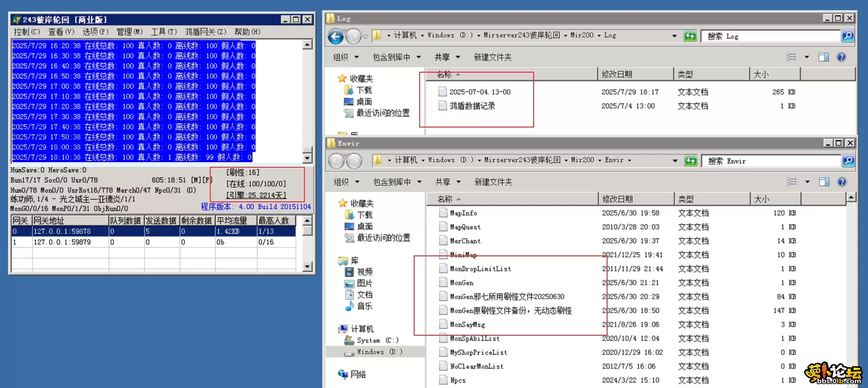The height and width of the screenshot is (388, 868).
Task: Sort by 修改日期 column in Log window
Action: [635, 74]
